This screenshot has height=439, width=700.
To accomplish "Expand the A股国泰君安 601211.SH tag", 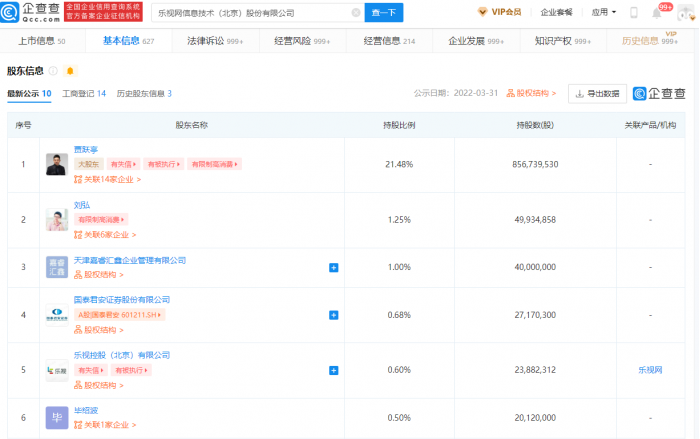I will click(x=120, y=315).
